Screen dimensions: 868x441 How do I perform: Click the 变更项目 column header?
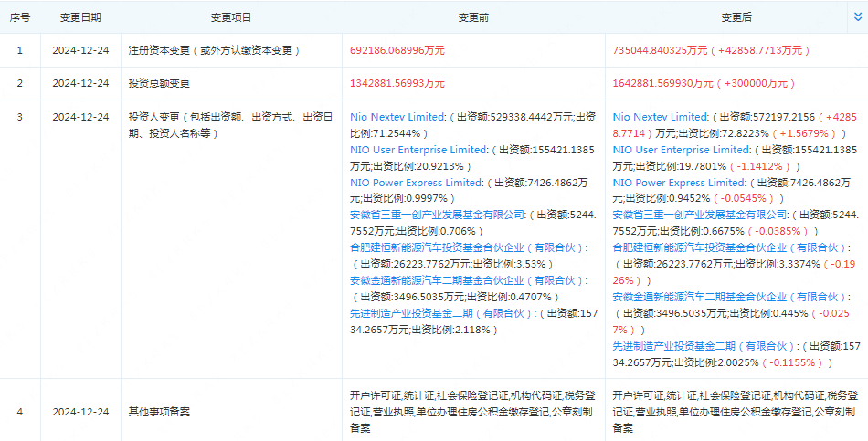tap(231, 17)
